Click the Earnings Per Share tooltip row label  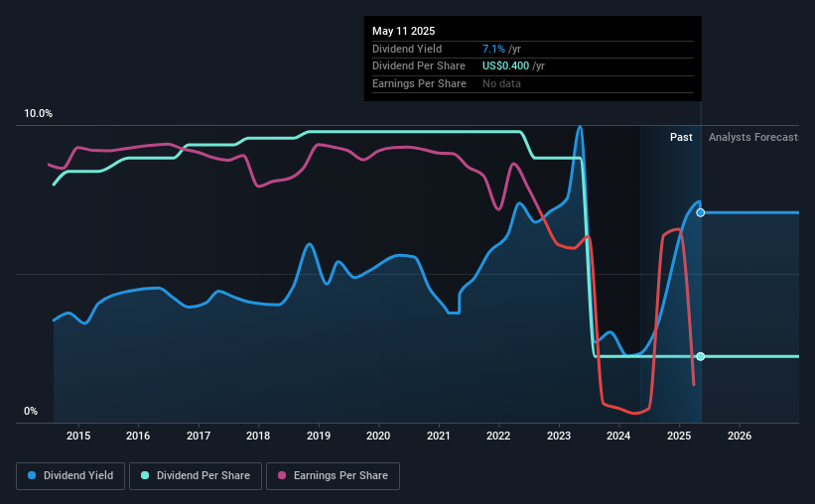pos(419,83)
